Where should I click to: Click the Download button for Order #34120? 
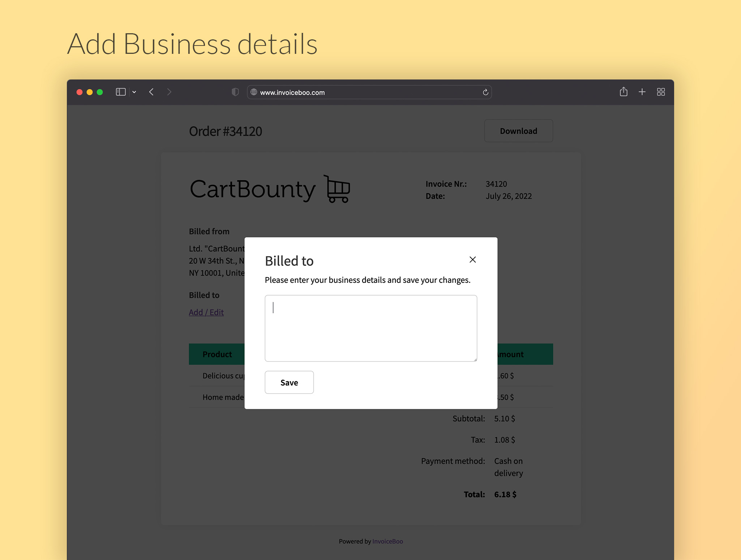[518, 130]
